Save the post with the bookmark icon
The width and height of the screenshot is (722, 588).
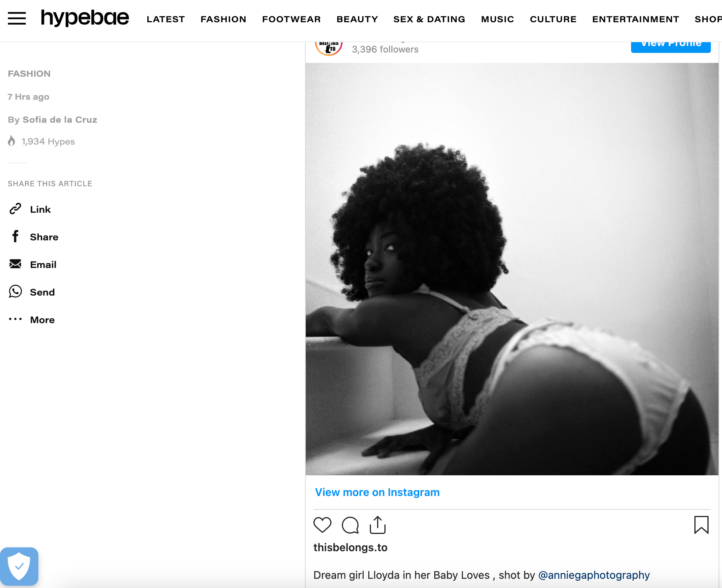[x=701, y=525]
